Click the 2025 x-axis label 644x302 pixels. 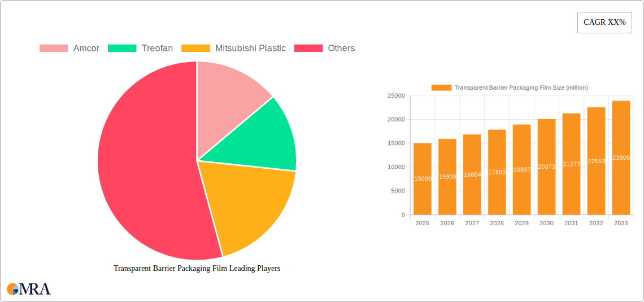[x=423, y=224]
